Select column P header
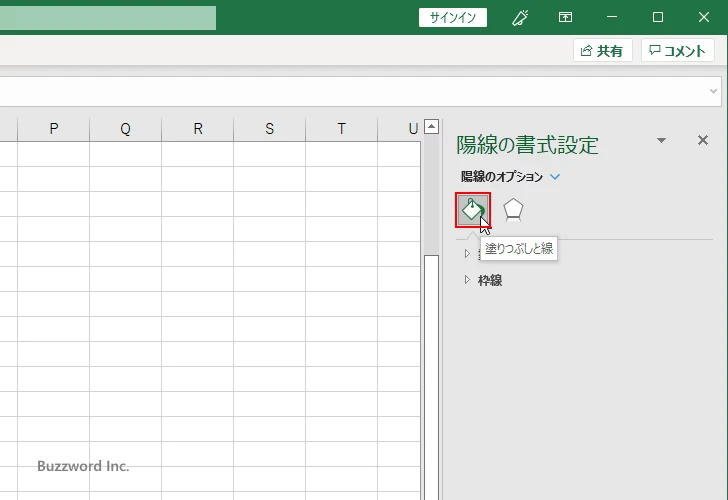Viewport: 728px width, 500px height. coord(53,129)
